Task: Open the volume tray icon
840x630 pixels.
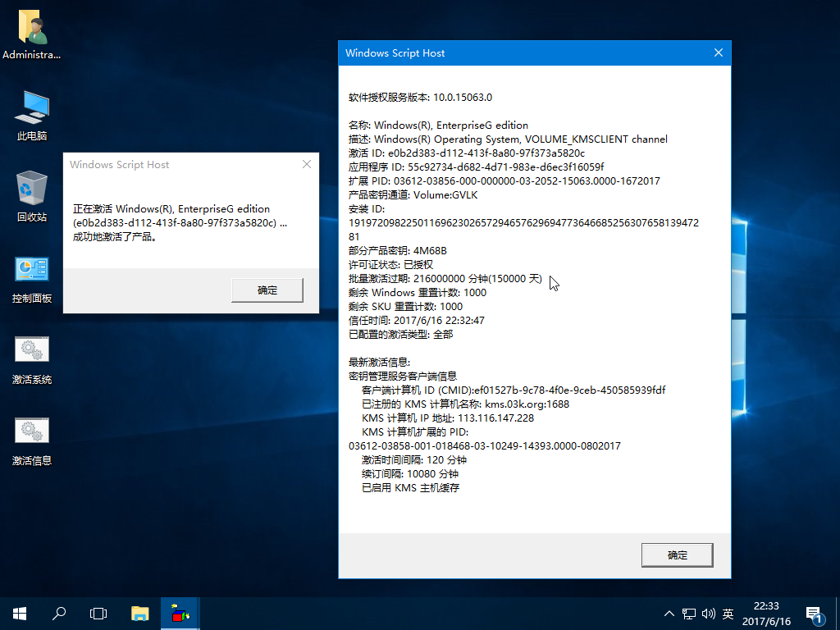Action: 708,614
